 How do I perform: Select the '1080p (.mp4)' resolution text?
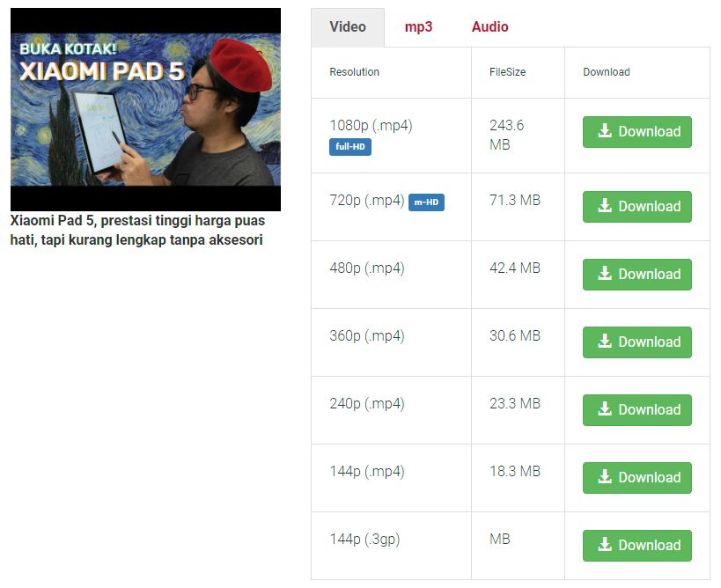click(x=372, y=126)
